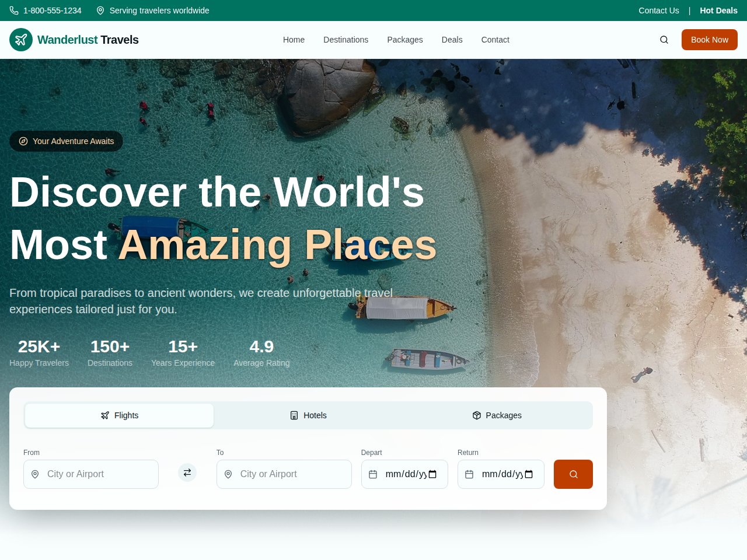Viewport: 747px width, 560px height.
Task: Click the Depart date mm/dd/yy field
Action: tap(404, 474)
